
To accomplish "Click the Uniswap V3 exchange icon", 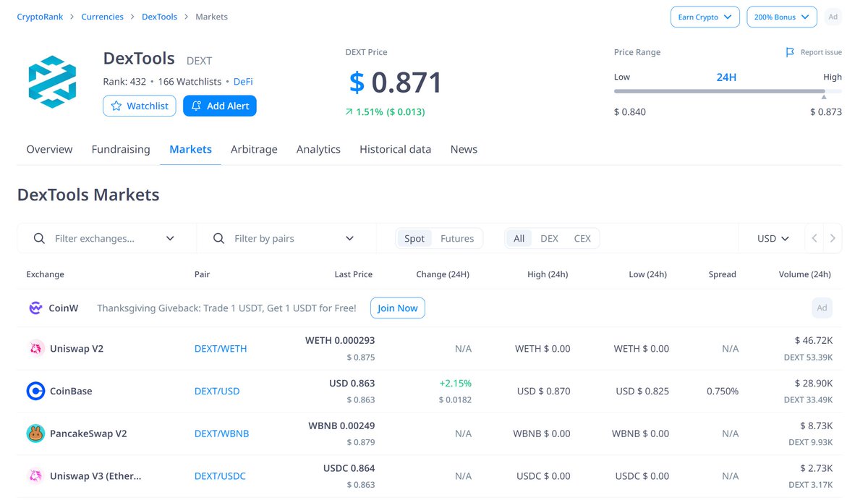I will click(35, 475).
